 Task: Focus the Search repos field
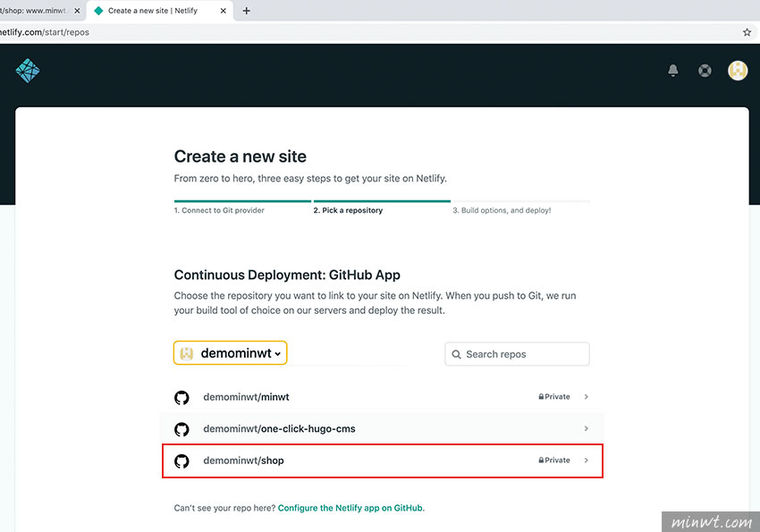coord(517,354)
